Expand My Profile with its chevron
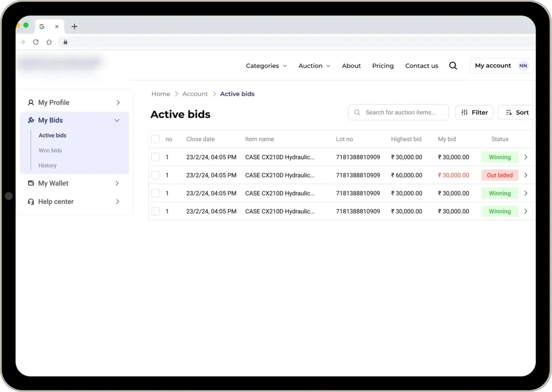 click(118, 102)
